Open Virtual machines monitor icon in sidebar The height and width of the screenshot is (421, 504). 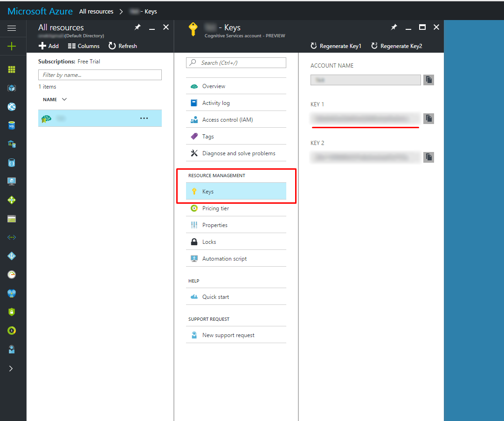(x=12, y=181)
